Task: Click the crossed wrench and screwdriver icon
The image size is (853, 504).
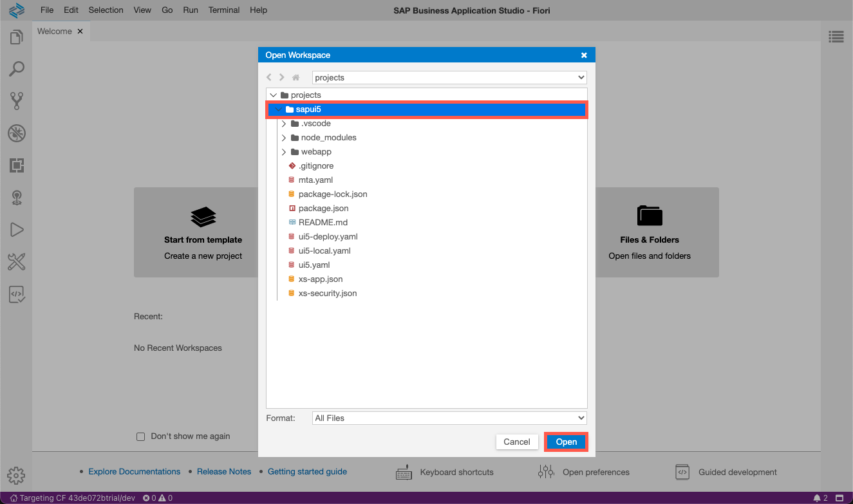Action: click(x=16, y=262)
